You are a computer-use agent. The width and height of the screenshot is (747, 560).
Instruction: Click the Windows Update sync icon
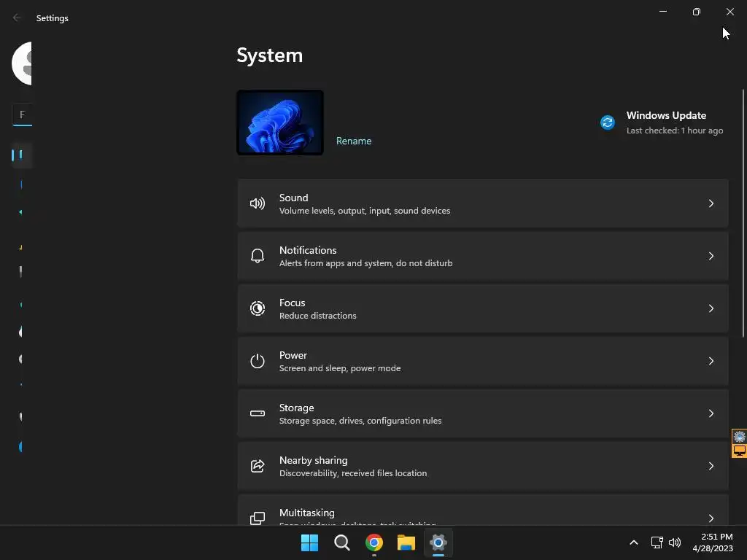point(608,122)
